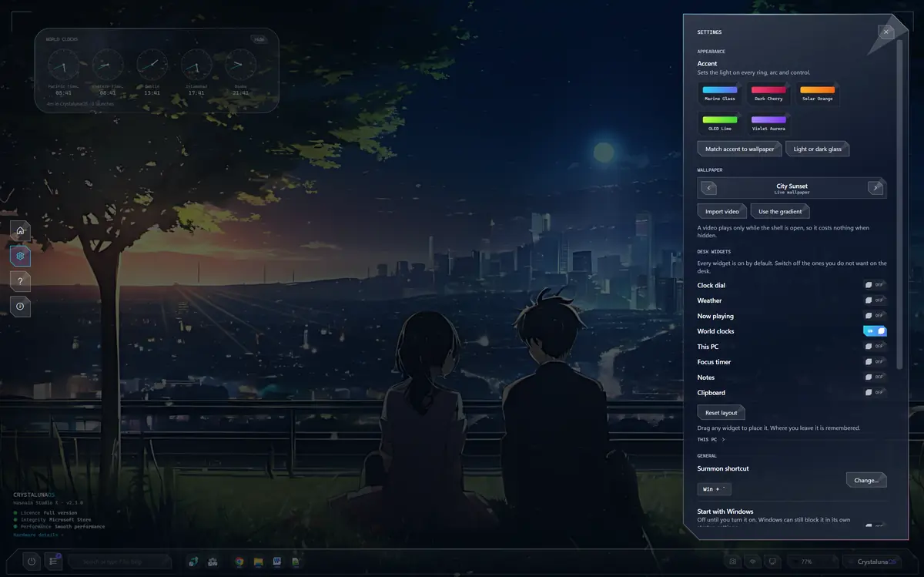The width and height of the screenshot is (924, 577).
Task: Launch the Chrome icon in the dock
Action: click(x=239, y=562)
